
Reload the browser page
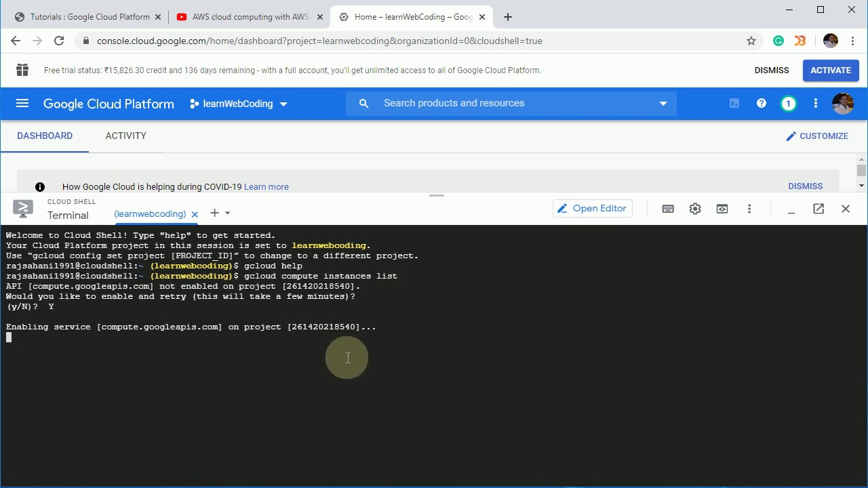click(59, 41)
